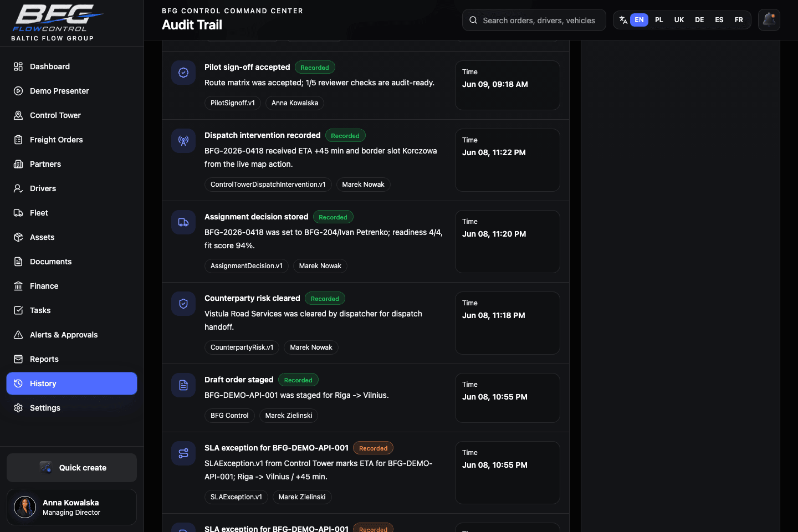Image resolution: width=798 pixels, height=532 pixels.
Task: Click the 'Audit Trail' page heading
Action: tap(192, 25)
